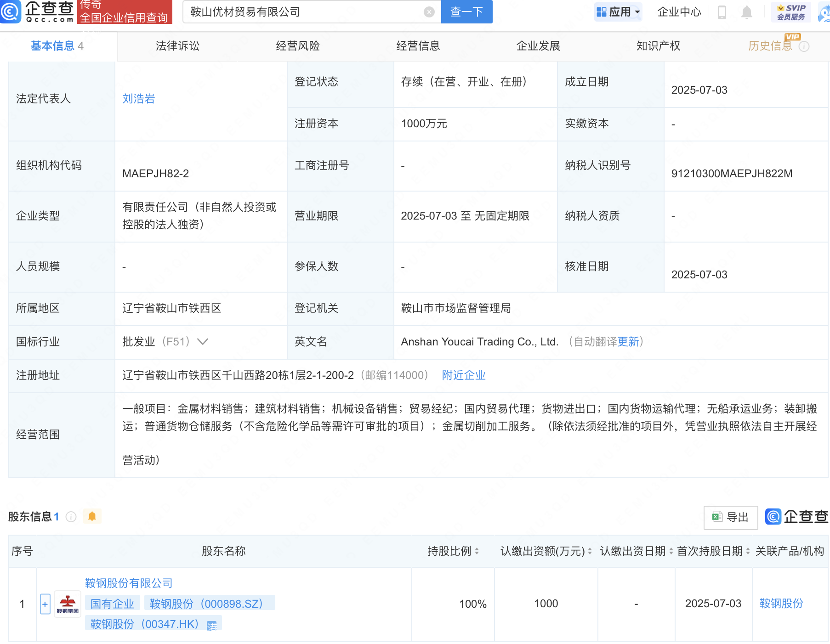This screenshot has height=644, width=830.
Task: Clear the search box with the X icon
Action: [x=429, y=12]
